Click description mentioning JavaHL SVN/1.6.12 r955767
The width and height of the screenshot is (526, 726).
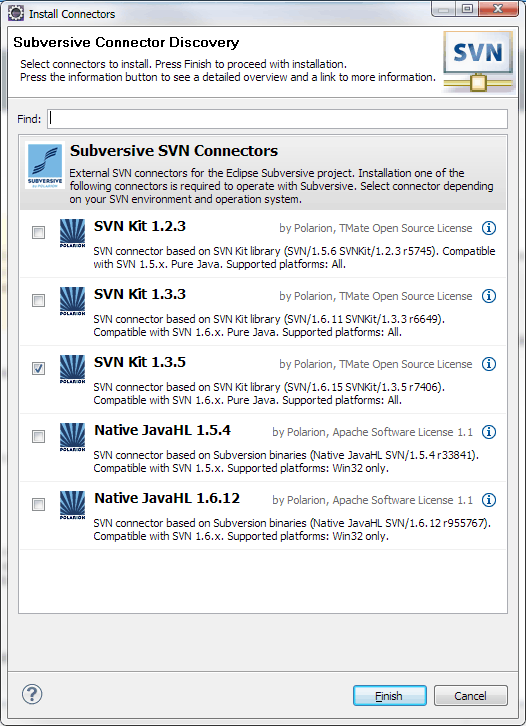(292, 530)
